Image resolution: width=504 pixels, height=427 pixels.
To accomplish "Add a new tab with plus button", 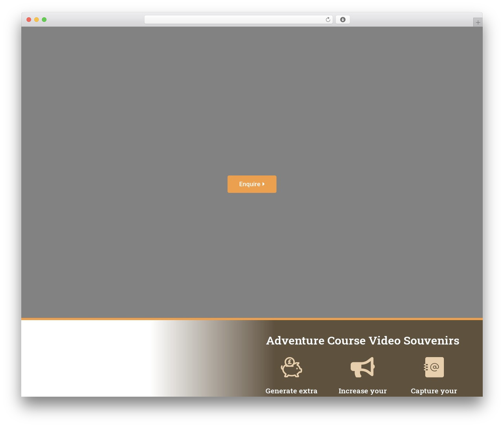I will click(478, 22).
